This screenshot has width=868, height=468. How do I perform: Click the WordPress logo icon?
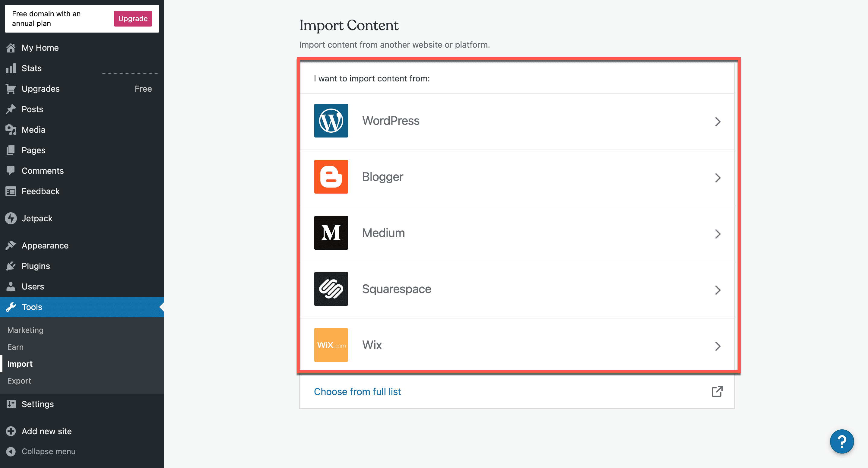point(331,121)
